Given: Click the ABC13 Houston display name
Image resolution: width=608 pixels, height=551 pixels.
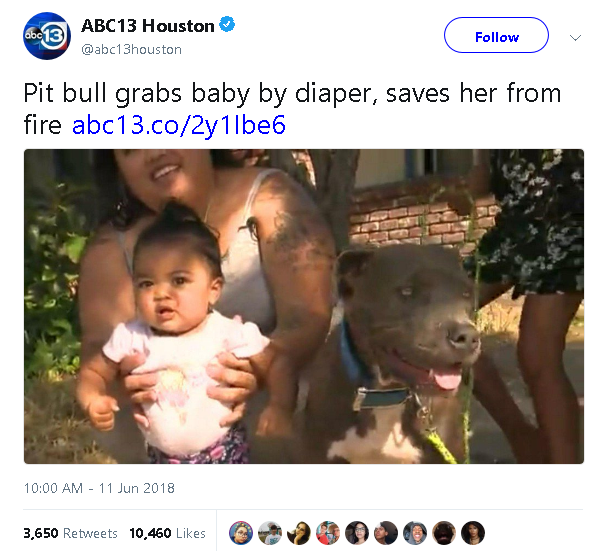Looking at the screenshot, I should [147, 26].
